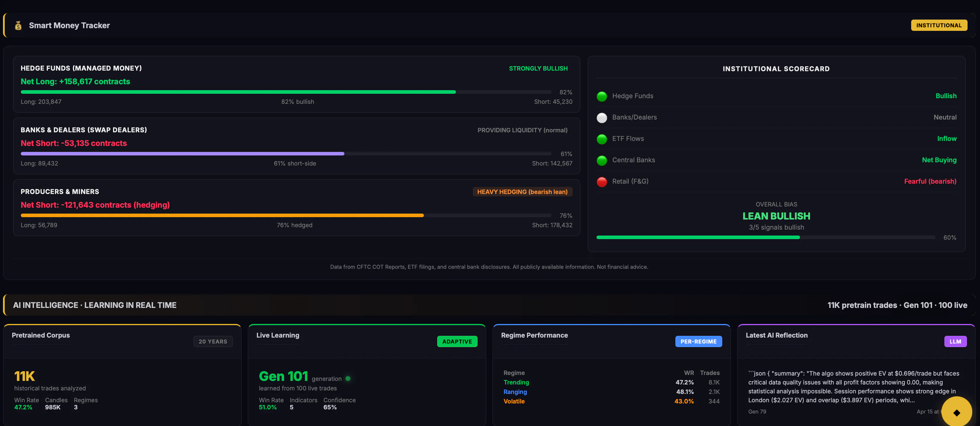Click the 20 YEARS badge in Pretrained Corpus
The height and width of the screenshot is (426, 980).
point(213,341)
